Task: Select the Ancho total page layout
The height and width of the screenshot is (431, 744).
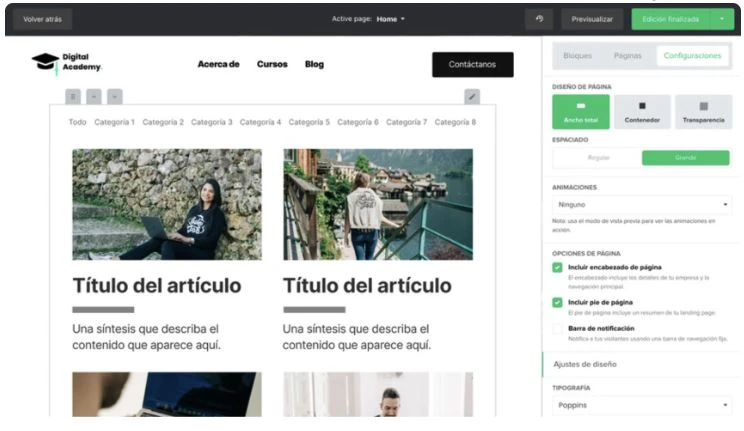Action: pos(581,112)
